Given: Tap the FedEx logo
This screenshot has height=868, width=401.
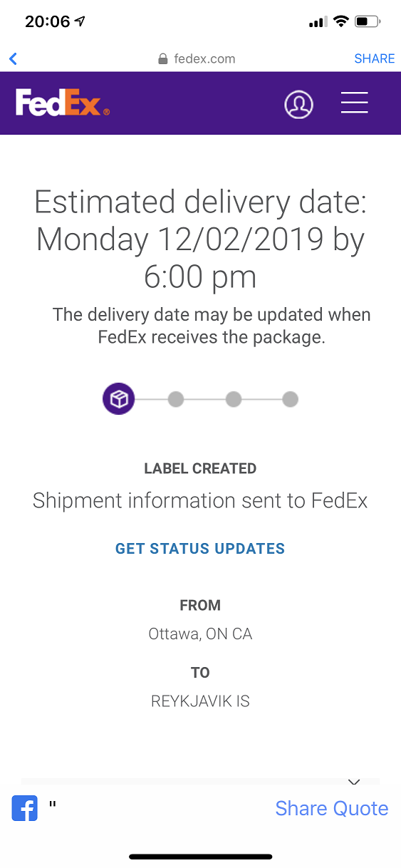Looking at the screenshot, I should (x=63, y=103).
